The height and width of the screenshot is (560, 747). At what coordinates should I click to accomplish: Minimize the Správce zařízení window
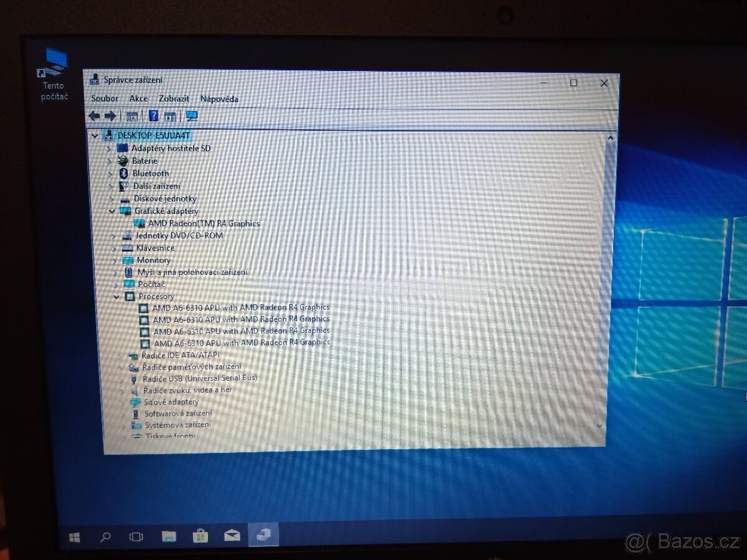544,83
